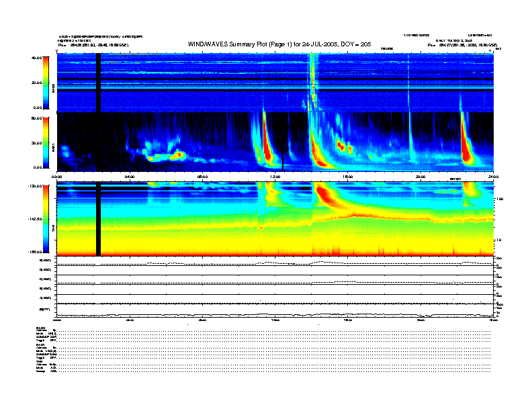The height and width of the screenshot is (411, 532).
Task: Select the 00:00 tick label under RAD1 spectrogram
Action: pos(56,177)
